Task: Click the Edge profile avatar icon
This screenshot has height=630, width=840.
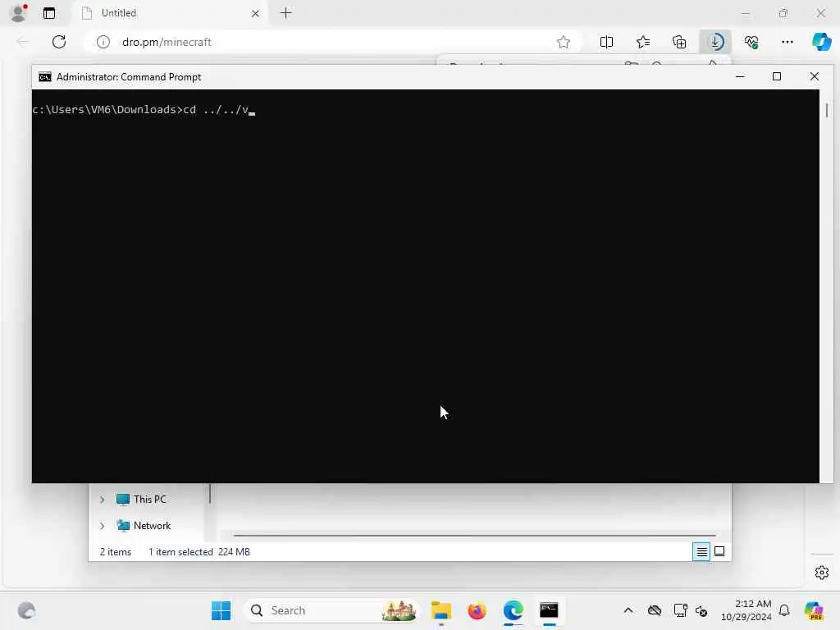Action: click(x=18, y=13)
